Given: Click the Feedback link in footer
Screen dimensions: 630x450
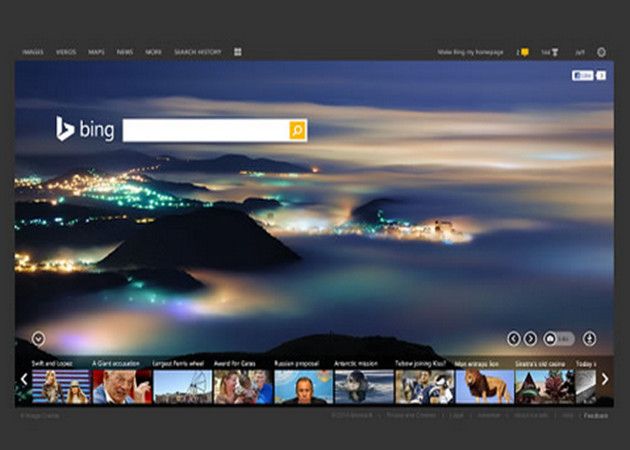Looking at the screenshot, I should click(x=595, y=414).
